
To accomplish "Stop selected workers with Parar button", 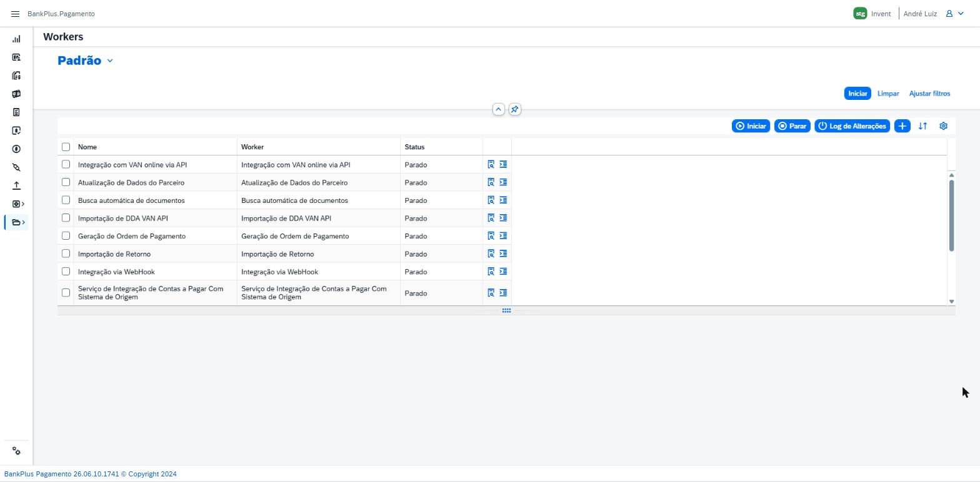I will (x=792, y=126).
